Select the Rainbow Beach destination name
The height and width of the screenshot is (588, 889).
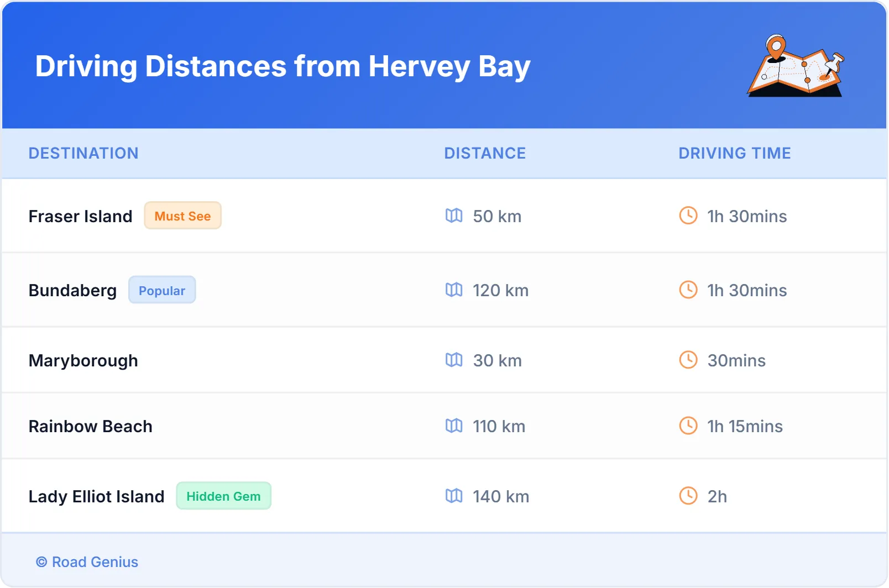click(91, 427)
